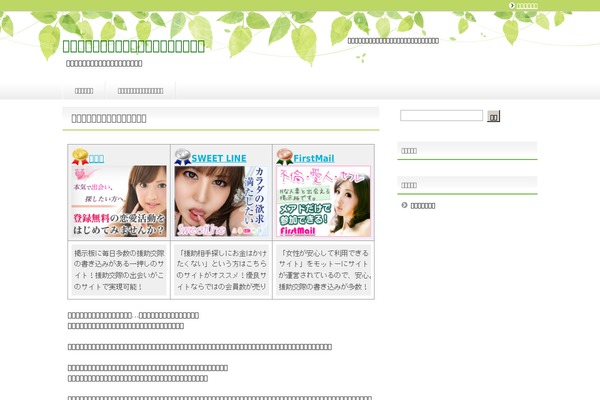Click the silver medal icon beside SWEET LINE
This screenshot has width=600, height=400.
(x=183, y=157)
